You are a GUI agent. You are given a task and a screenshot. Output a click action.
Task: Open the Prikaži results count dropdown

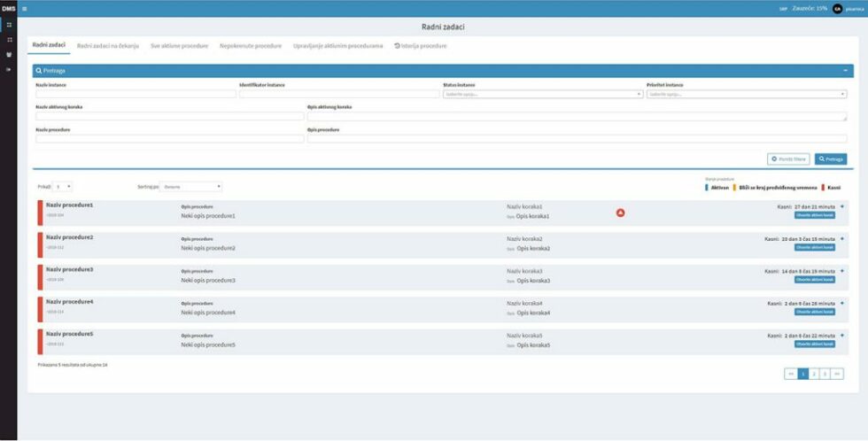point(63,187)
